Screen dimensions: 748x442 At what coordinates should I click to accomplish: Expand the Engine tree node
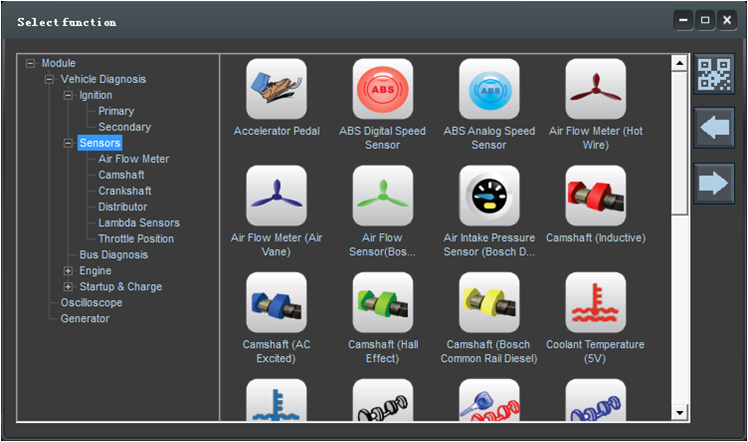click(68, 271)
